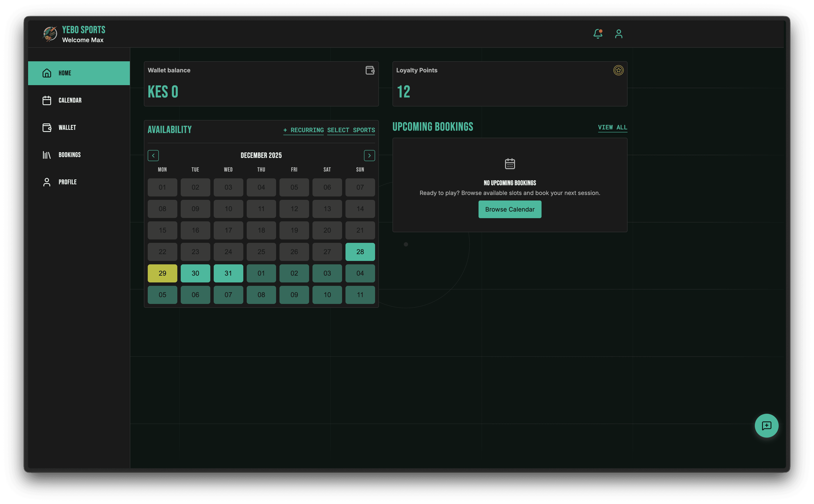The height and width of the screenshot is (504, 814).
Task: Open VIEW ALL next to Upcoming Bookings
Action: pos(612,127)
